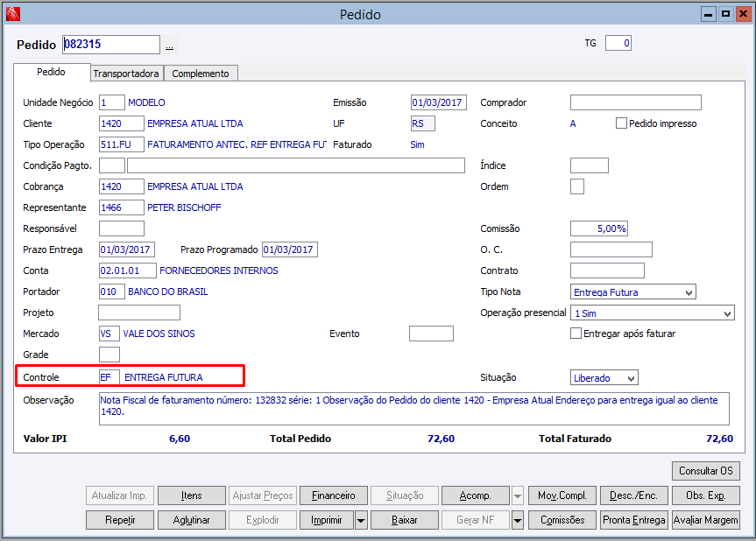
Task: Click the Cliente code field 1420
Action: pos(122,123)
